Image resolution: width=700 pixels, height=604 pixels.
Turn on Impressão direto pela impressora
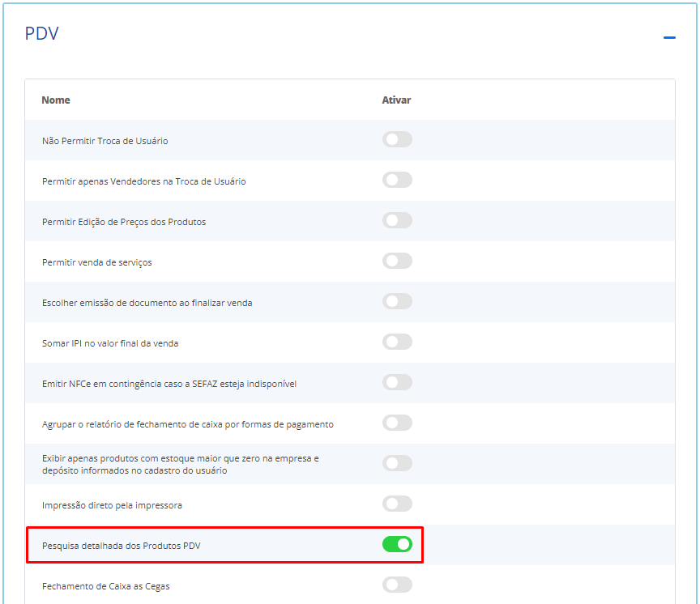(397, 504)
